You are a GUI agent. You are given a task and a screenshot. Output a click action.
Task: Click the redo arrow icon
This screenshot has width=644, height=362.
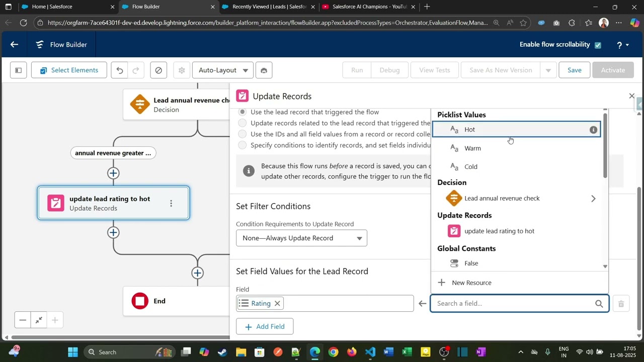pos(136,70)
